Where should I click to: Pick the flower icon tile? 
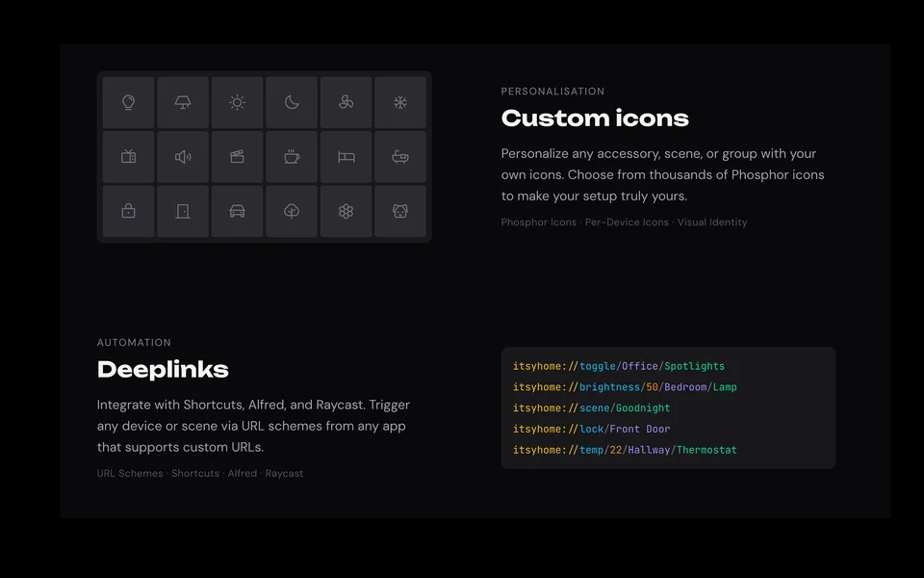346,211
